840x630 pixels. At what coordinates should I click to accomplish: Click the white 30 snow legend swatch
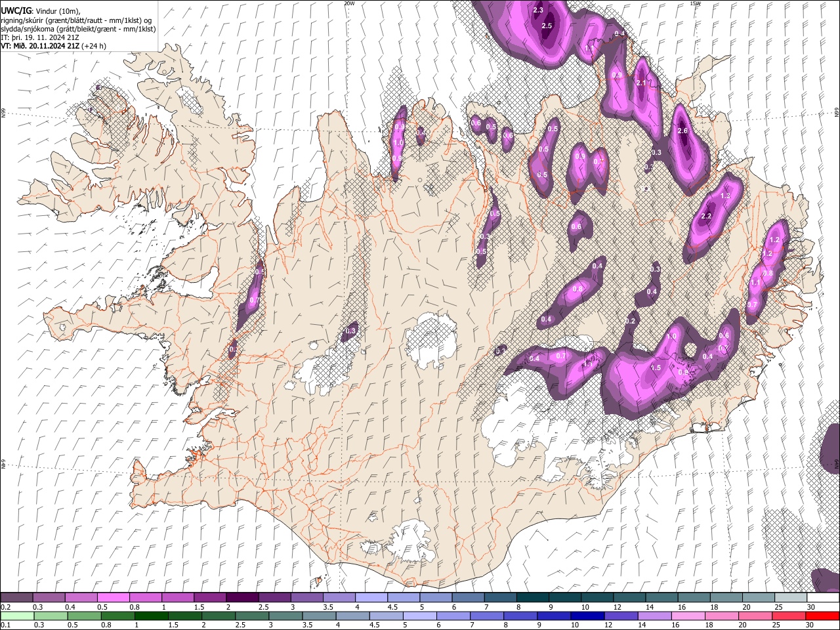(x=822, y=598)
